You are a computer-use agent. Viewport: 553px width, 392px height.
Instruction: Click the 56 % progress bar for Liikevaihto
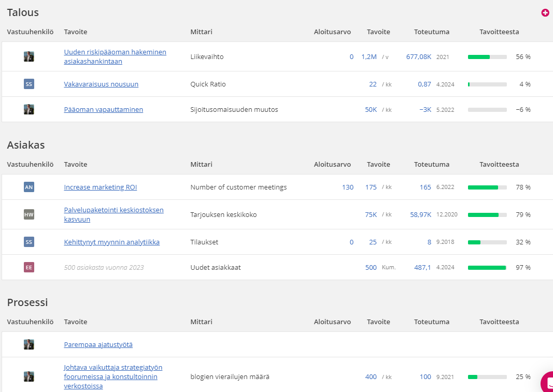pos(487,57)
